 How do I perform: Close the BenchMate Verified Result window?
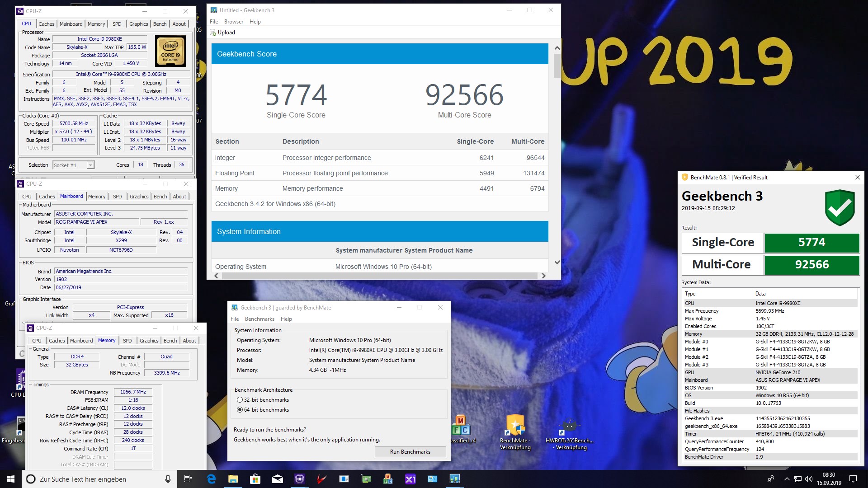(x=857, y=177)
